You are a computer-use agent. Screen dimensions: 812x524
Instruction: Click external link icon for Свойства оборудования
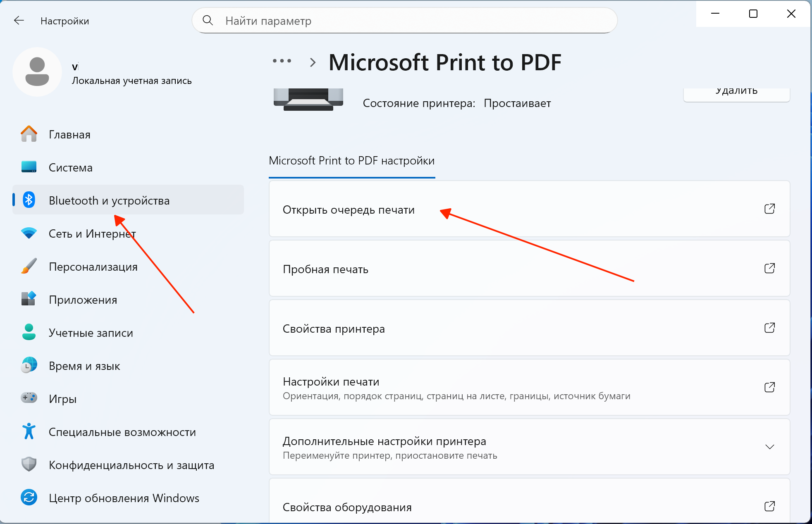point(769,507)
